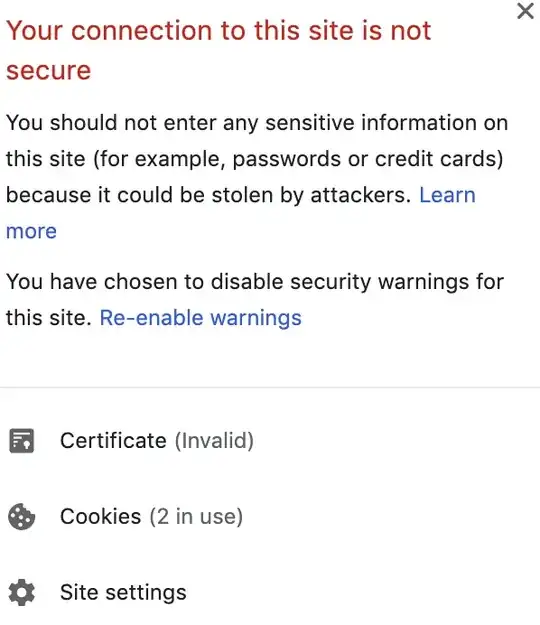Click the horizontal divider above Certificate
Image resolution: width=540 pixels, height=625 pixels.
[270, 387]
